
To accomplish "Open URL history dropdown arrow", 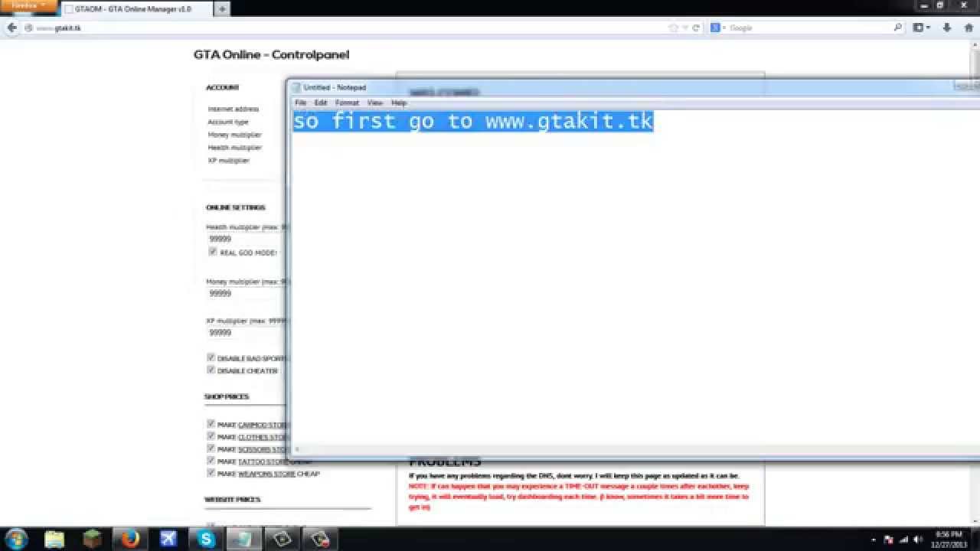I will [x=686, y=28].
